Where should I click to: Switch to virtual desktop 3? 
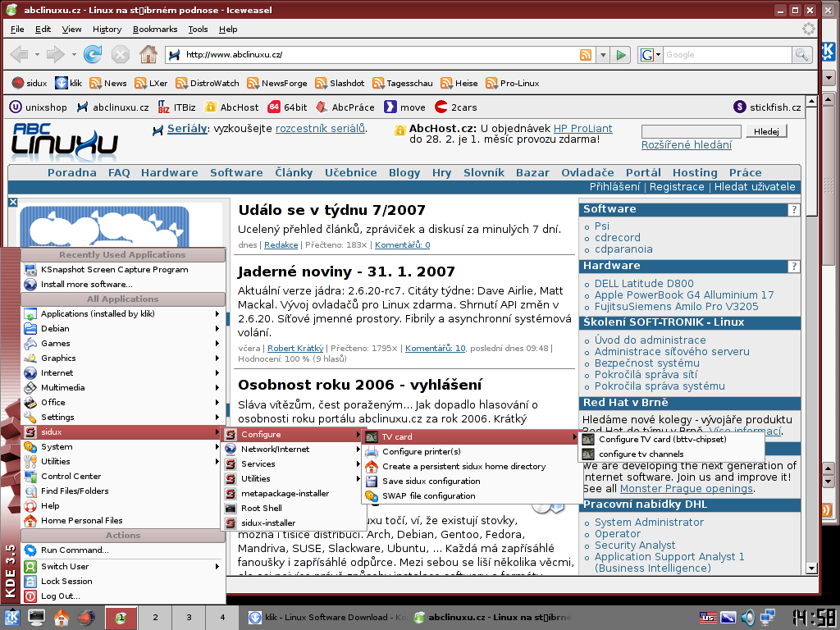tap(189, 618)
